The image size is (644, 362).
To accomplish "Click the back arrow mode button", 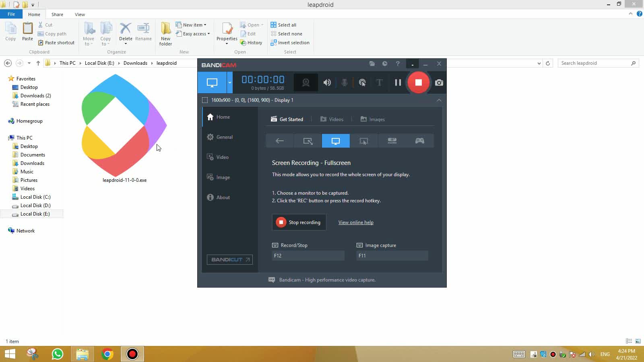I will [x=280, y=141].
